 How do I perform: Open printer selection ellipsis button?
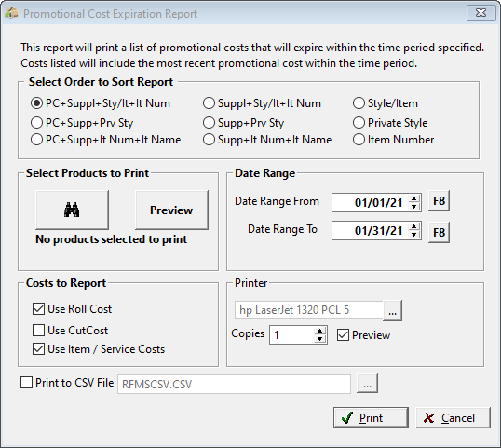(392, 310)
